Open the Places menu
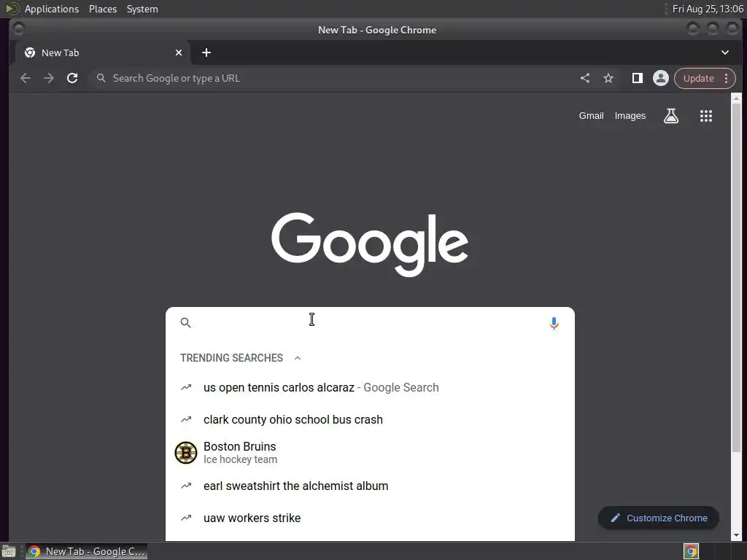The height and width of the screenshot is (560, 747). pyautogui.click(x=103, y=9)
